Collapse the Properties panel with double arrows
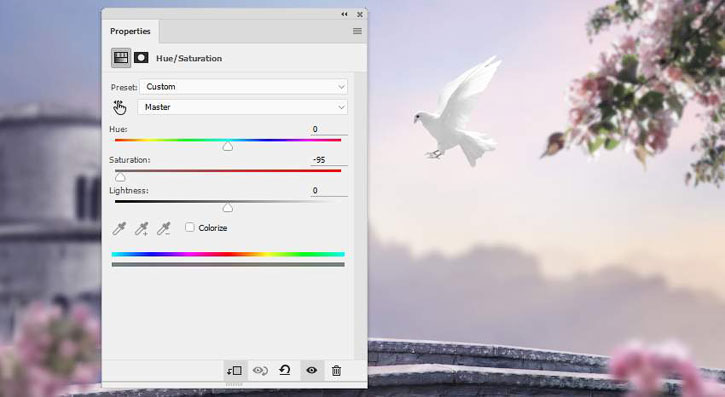Viewport: 725px width, 397px height. click(x=344, y=14)
